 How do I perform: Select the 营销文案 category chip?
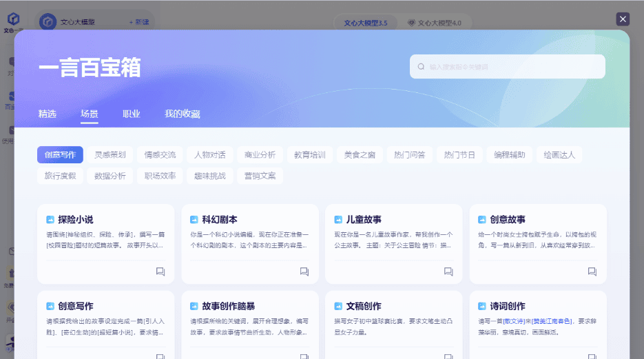pyautogui.click(x=260, y=176)
